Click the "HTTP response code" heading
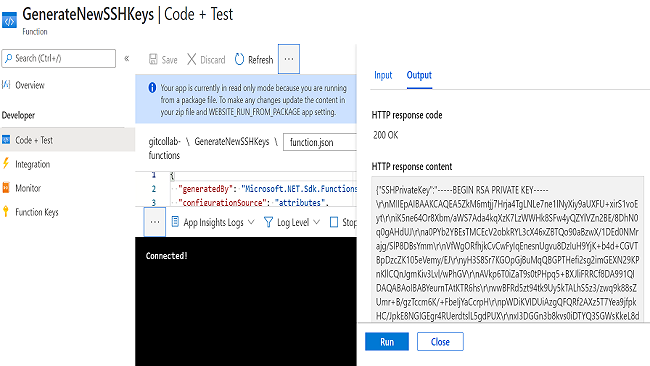The width and height of the screenshot is (650, 366). click(407, 115)
